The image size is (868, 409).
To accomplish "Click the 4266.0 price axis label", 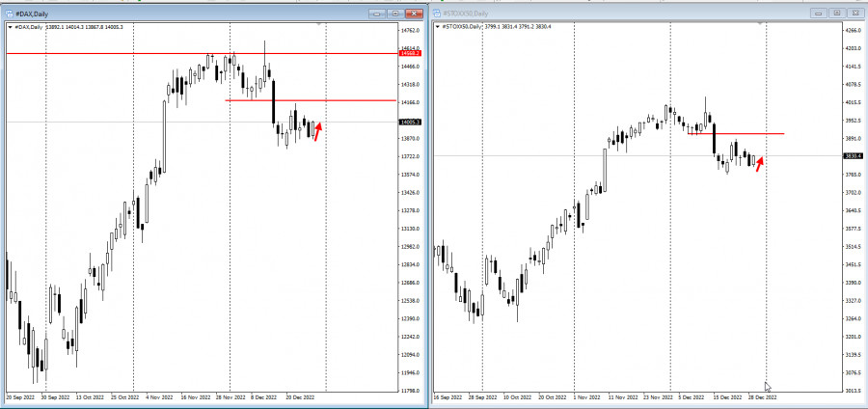I will tap(854, 31).
